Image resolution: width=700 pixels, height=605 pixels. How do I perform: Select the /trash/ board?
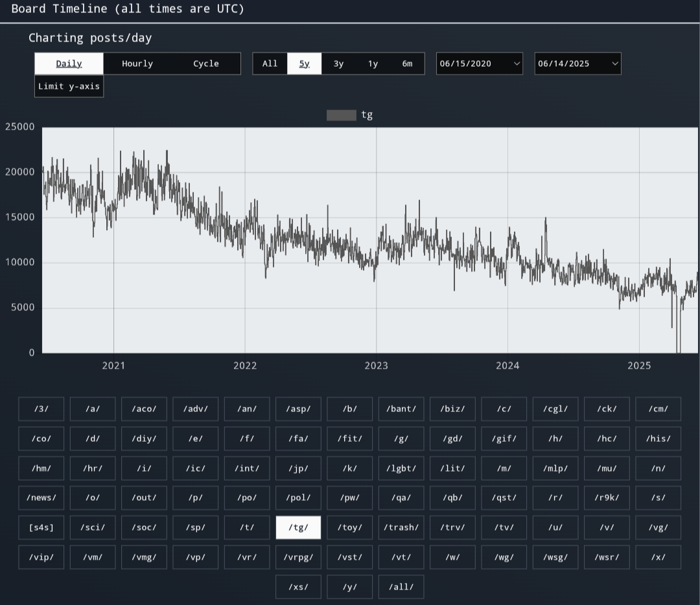[401, 527]
